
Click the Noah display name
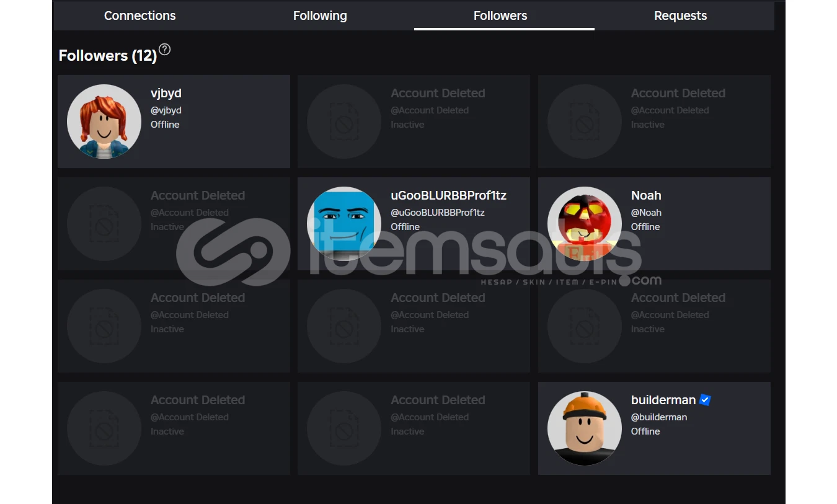646,195
